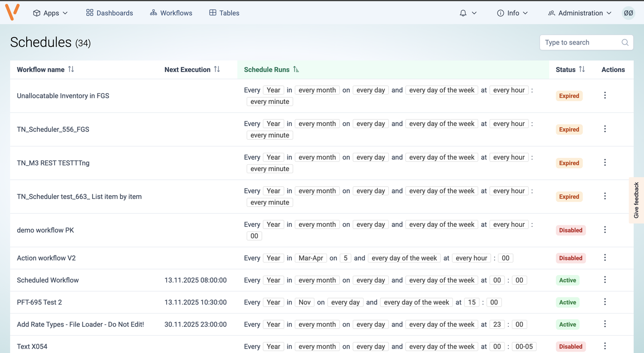The image size is (644, 353).
Task: Open actions menu for Scheduled Workflow
Action: (x=605, y=280)
